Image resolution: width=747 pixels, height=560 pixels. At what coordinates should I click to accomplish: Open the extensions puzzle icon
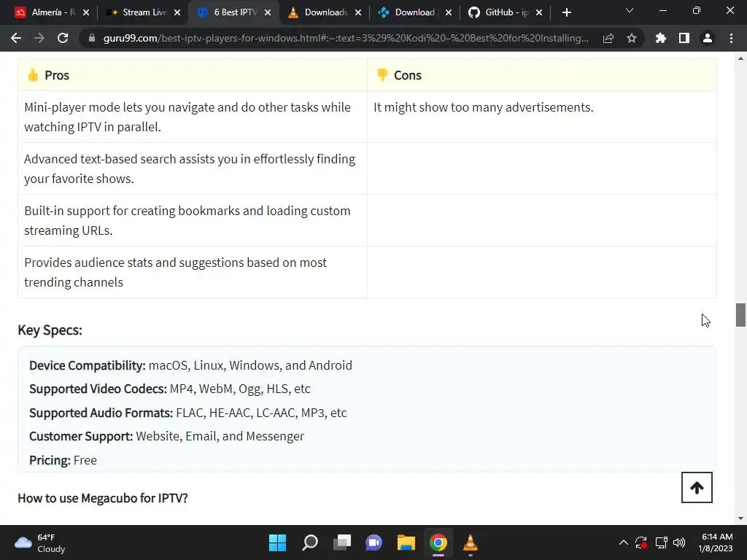click(x=661, y=38)
